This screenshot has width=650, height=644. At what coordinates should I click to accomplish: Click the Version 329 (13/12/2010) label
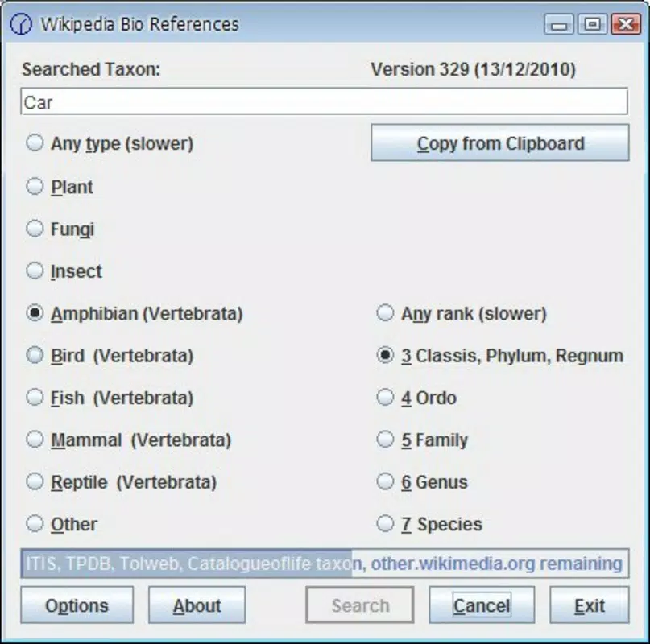click(x=473, y=69)
